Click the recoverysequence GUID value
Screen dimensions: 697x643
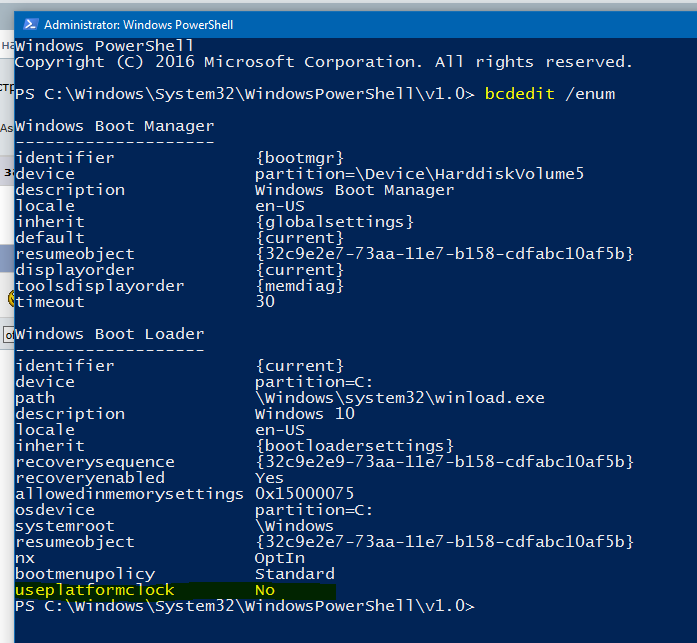[444, 462]
